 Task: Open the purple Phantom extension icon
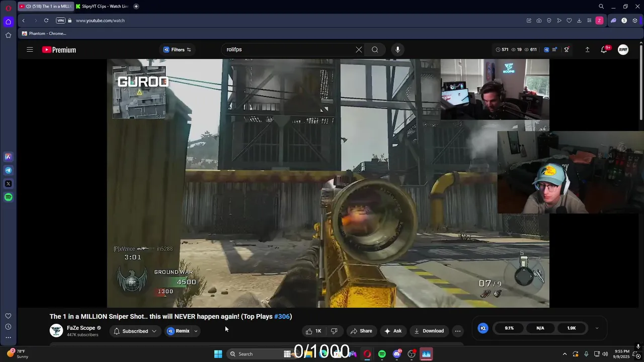click(x=613, y=21)
